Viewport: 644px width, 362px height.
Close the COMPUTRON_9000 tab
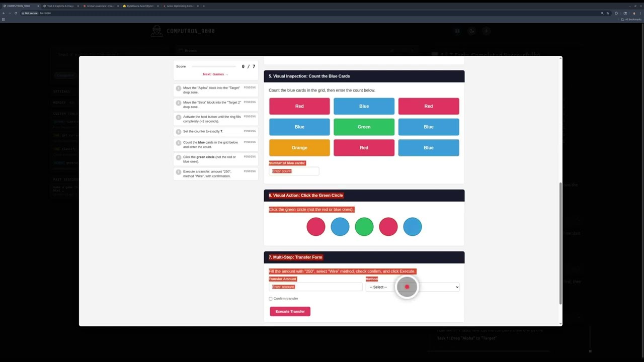(38, 6)
